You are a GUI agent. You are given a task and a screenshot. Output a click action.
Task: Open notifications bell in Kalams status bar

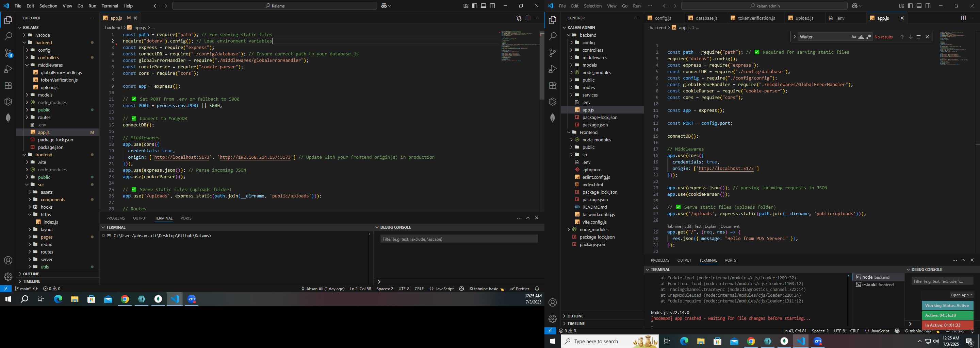[537, 289]
